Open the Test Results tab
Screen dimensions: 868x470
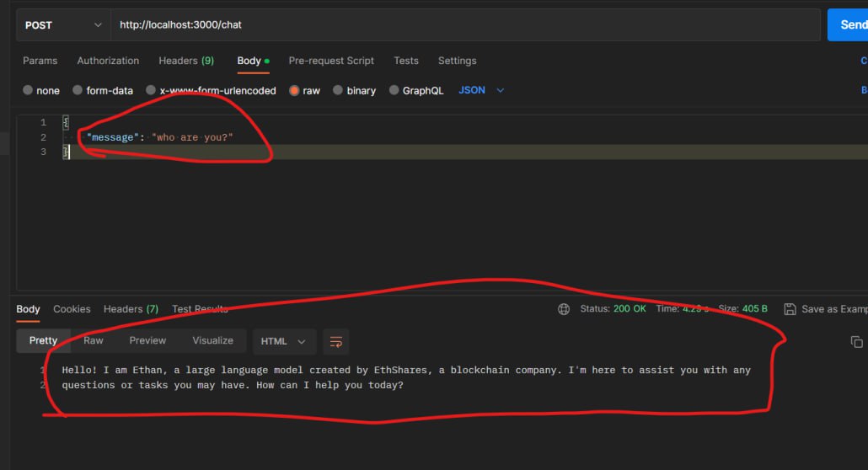(200, 309)
